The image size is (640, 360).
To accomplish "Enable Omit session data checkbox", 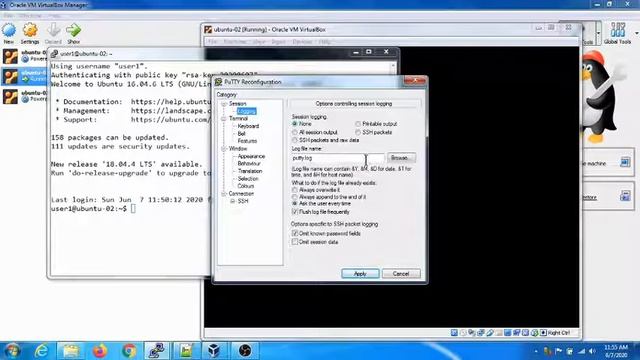I will coord(295,242).
